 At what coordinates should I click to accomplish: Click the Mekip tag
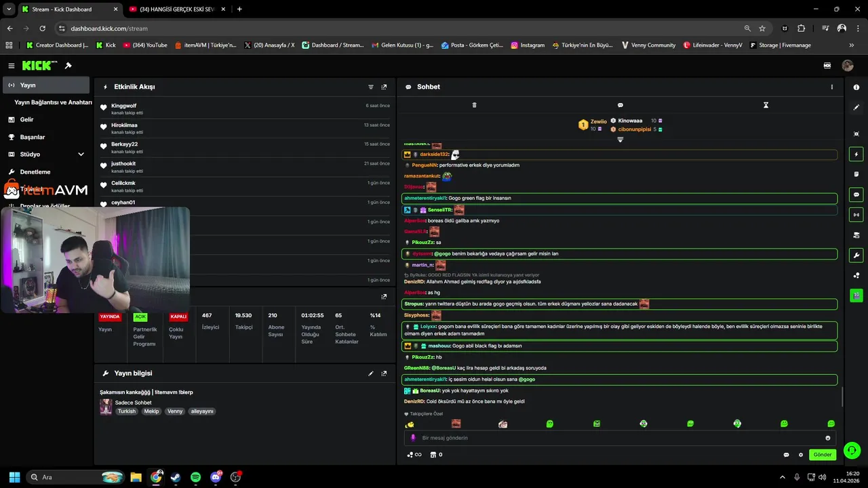[x=151, y=411]
